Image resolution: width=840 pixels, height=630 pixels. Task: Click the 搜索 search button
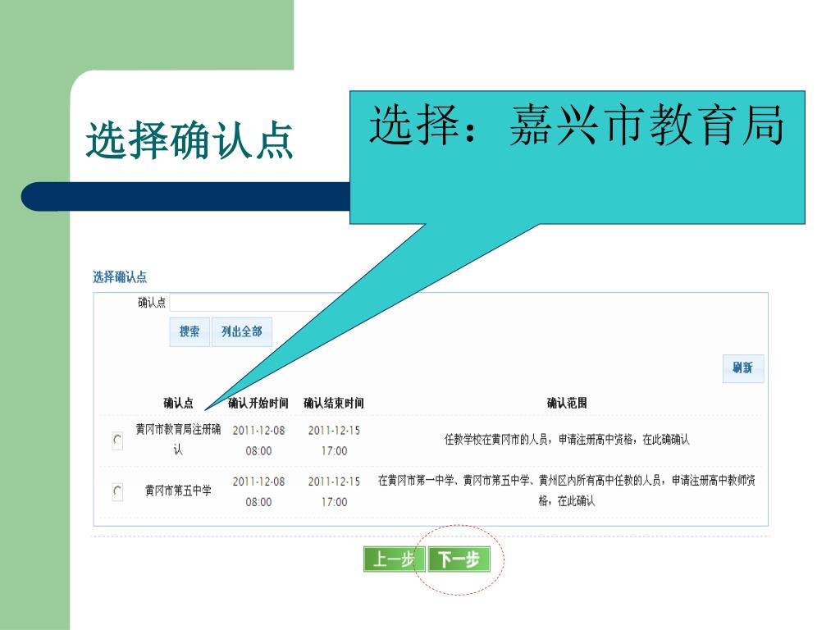189,332
